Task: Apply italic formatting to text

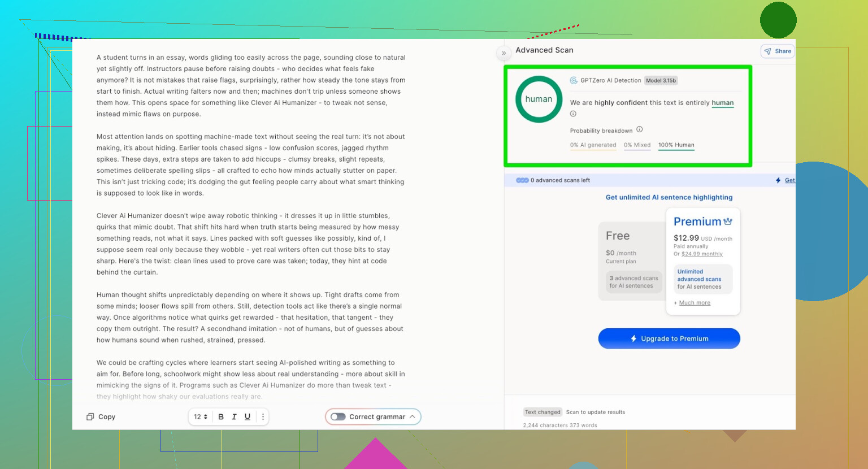Action: point(234,417)
